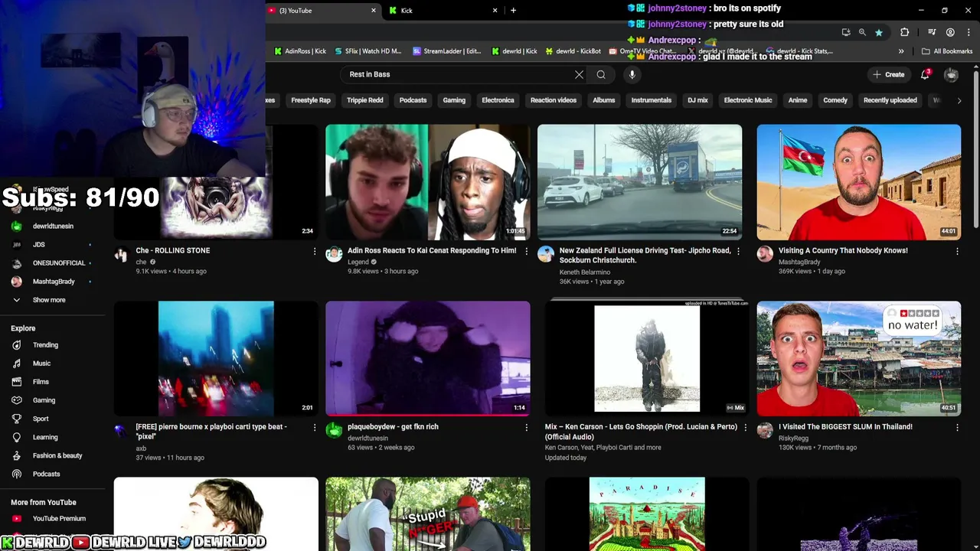
Task: Open options menu for Adin Ross Reacts video
Action: 526,251
